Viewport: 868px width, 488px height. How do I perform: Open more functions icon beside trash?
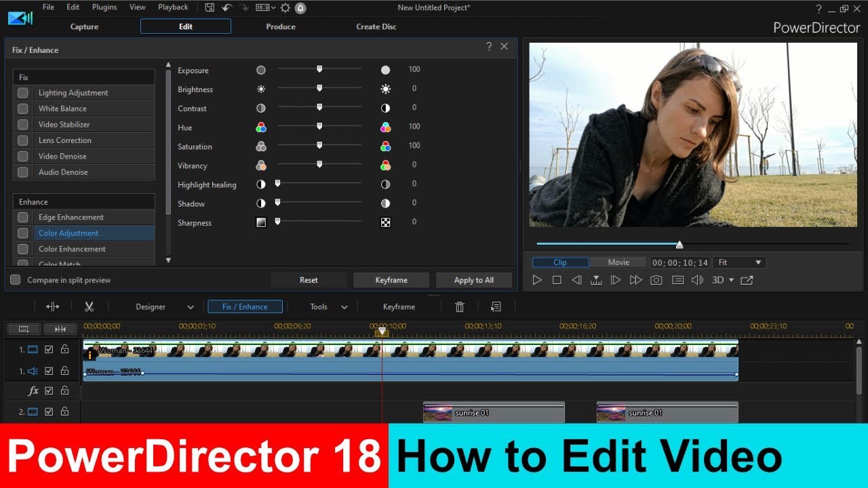(x=496, y=307)
